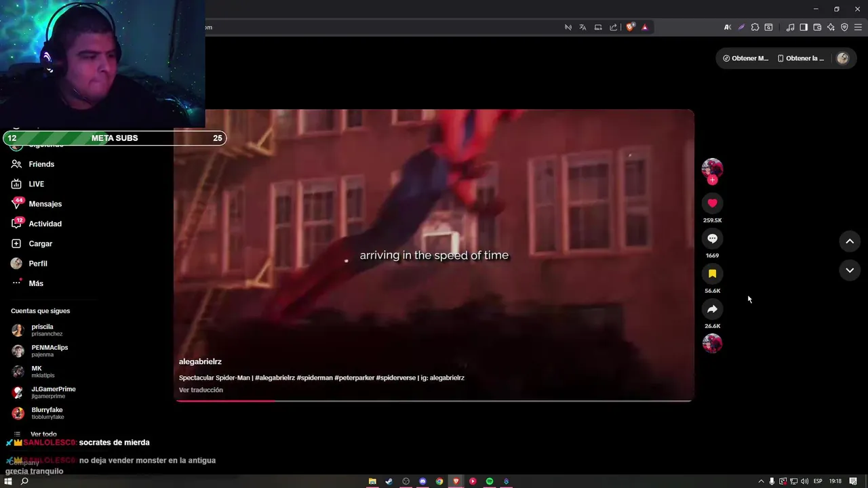The width and height of the screenshot is (868, 488).
Task: Switch the ESP input language indicator
Action: tap(818, 481)
